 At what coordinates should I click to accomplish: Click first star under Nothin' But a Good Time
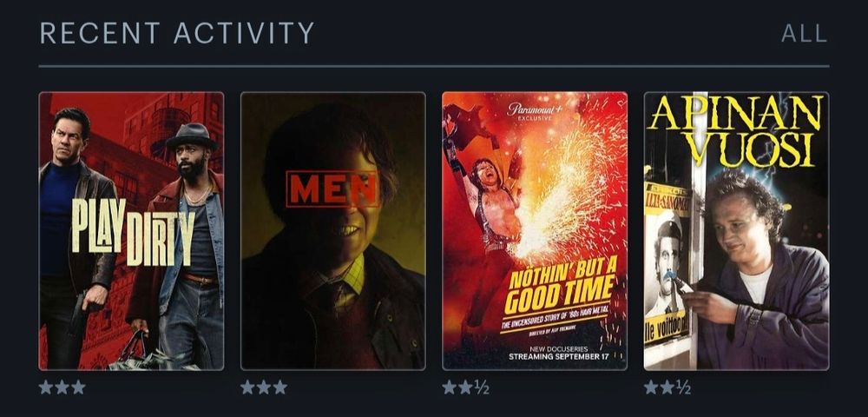pos(449,387)
